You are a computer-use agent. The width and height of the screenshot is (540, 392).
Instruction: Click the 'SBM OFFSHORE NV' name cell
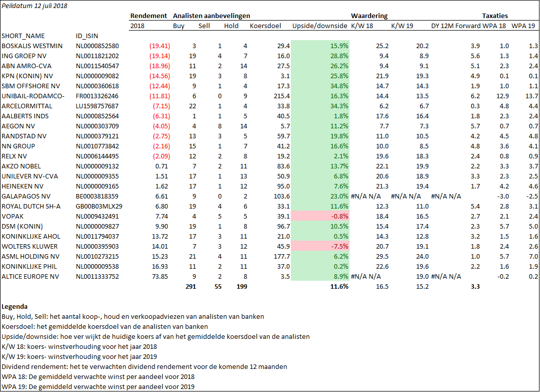[31, 86]
